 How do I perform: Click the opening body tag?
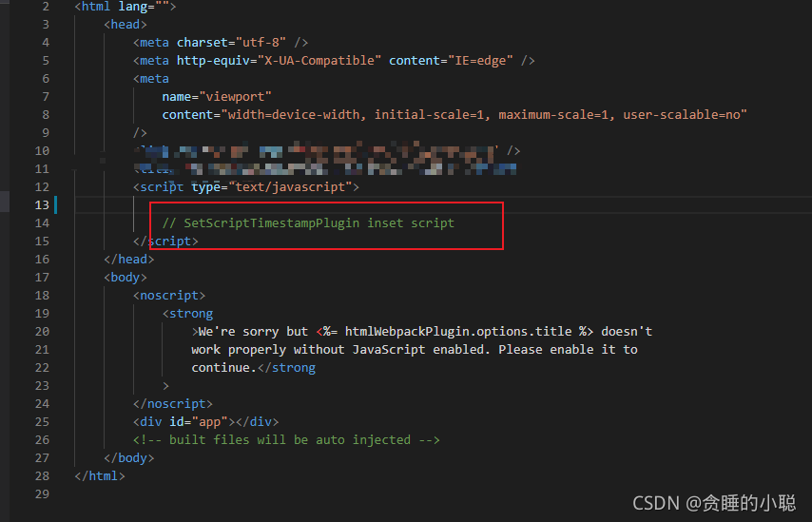click(126, 278)
